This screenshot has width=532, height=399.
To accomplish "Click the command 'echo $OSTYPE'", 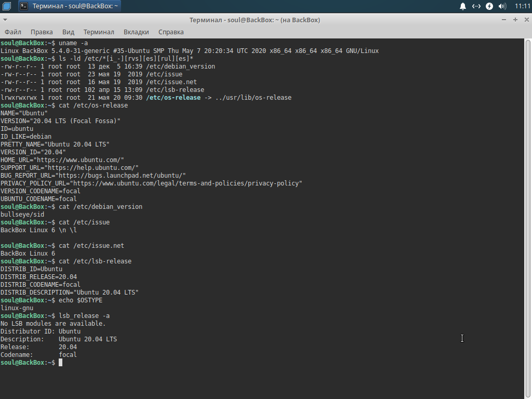I will point(81,301).
